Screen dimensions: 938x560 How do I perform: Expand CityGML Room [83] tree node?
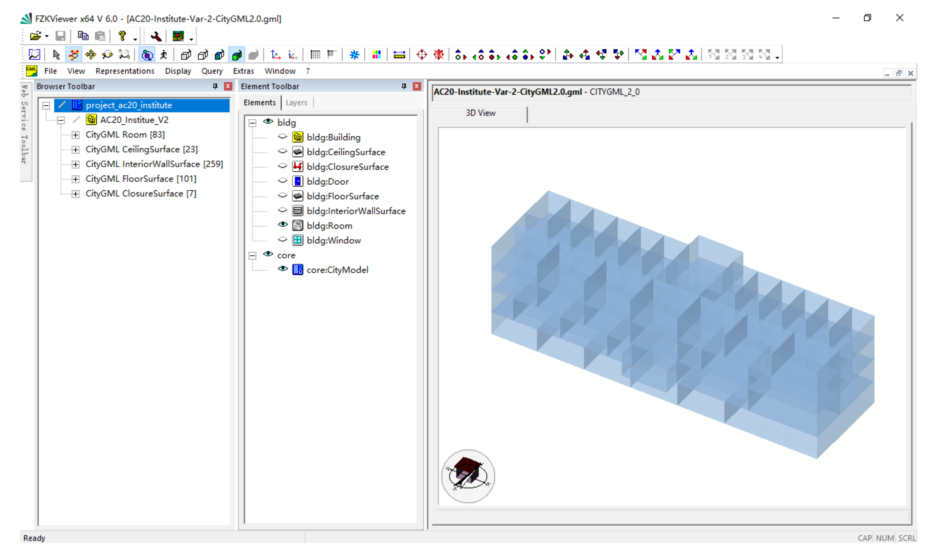pyautogui.click(x=75, y=135)
